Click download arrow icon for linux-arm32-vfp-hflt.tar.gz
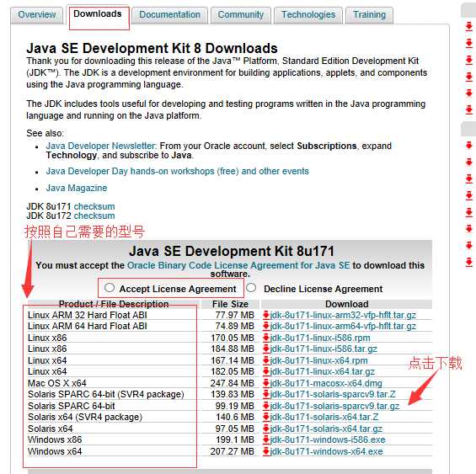This screenshot has height=474, width=476. coord(266,315)
